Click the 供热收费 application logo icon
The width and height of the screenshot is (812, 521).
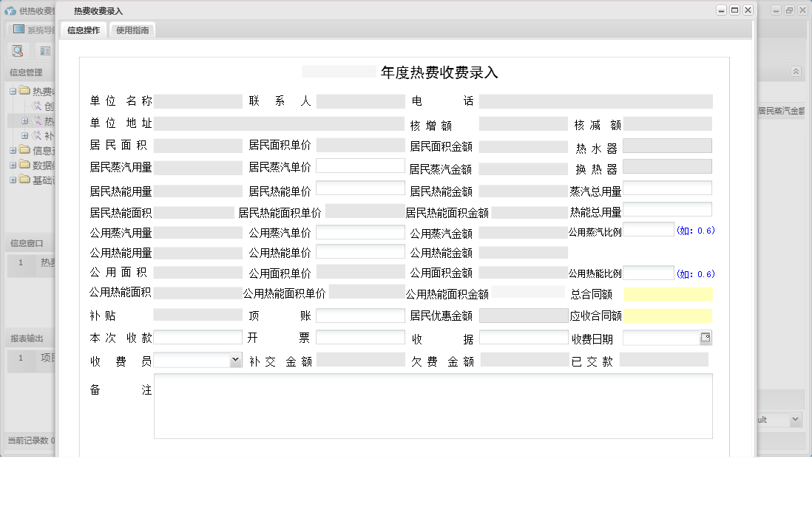pyautogui.click(x=10, y=10)
